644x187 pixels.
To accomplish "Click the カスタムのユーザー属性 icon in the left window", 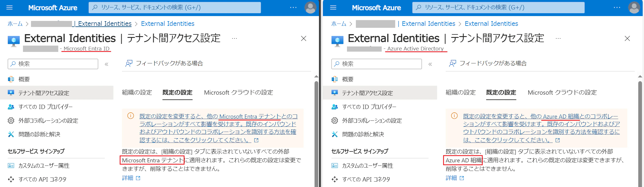I will [x=11, y=165].
